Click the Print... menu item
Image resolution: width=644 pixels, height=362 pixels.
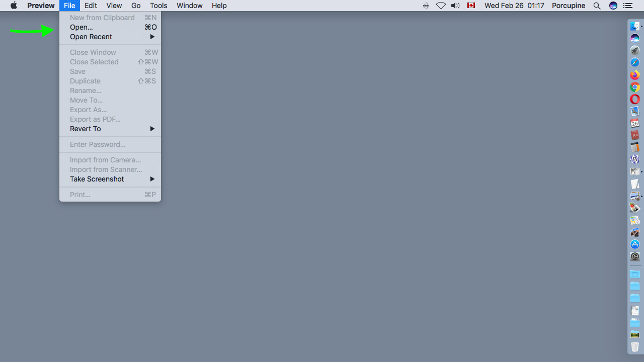110,195
